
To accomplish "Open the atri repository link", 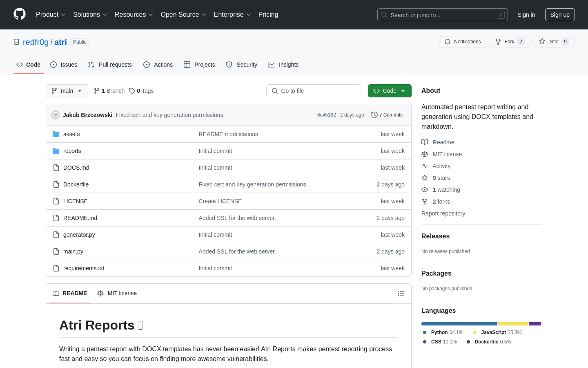I will (60, 42).
